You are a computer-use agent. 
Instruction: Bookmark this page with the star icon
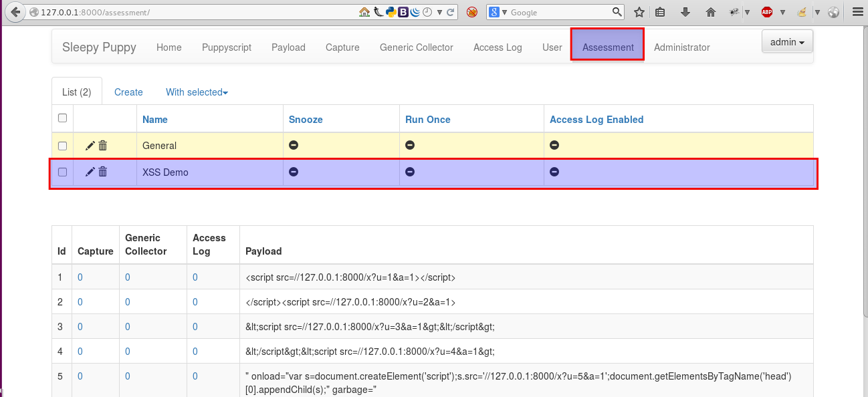639,12
